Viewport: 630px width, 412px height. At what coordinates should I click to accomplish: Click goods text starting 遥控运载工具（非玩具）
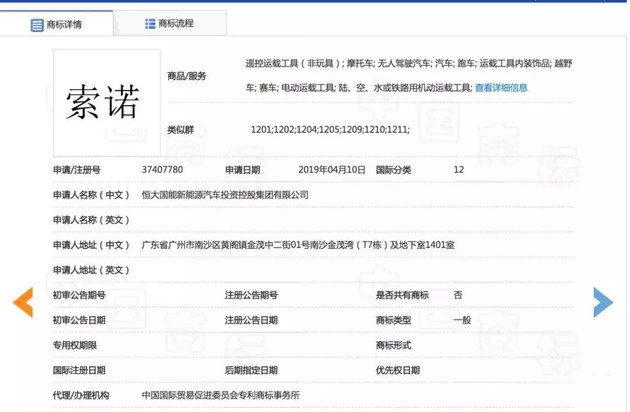pyautogui.click(x=409, y=75)
